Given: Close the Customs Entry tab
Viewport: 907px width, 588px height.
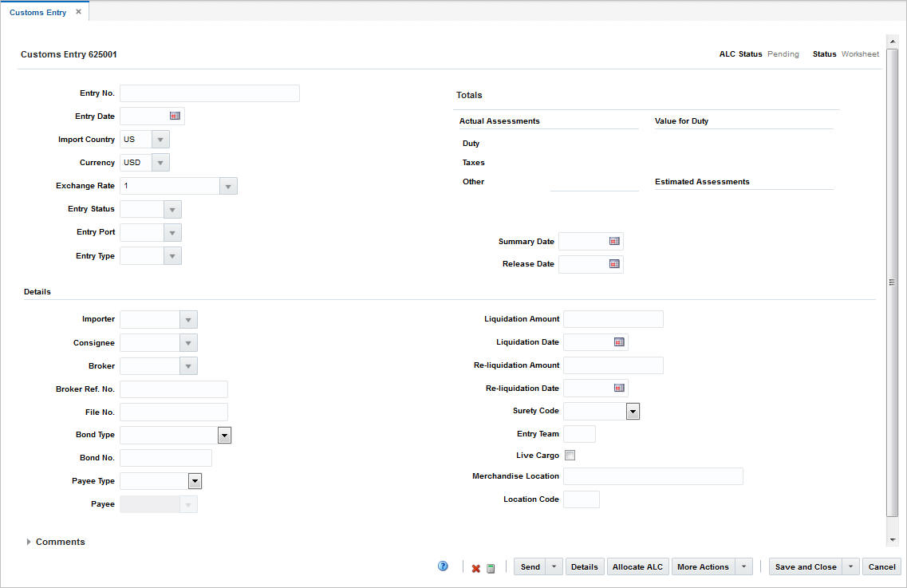Looking at the screenshot, I should pyautogui.click(x=79, y=12).
